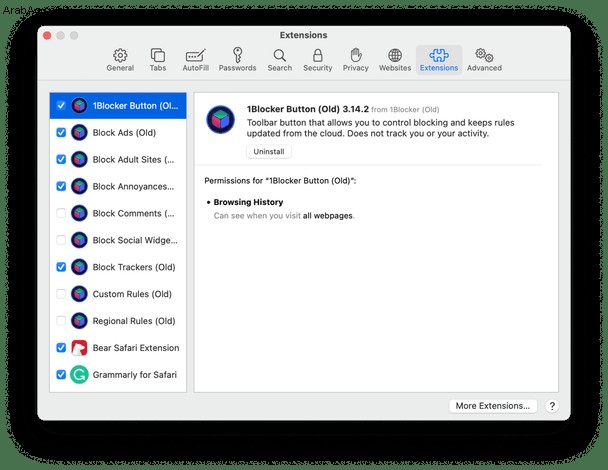Open the Advanced gears icon
This screenshot has width=608, height=470.
pos(484,55)
